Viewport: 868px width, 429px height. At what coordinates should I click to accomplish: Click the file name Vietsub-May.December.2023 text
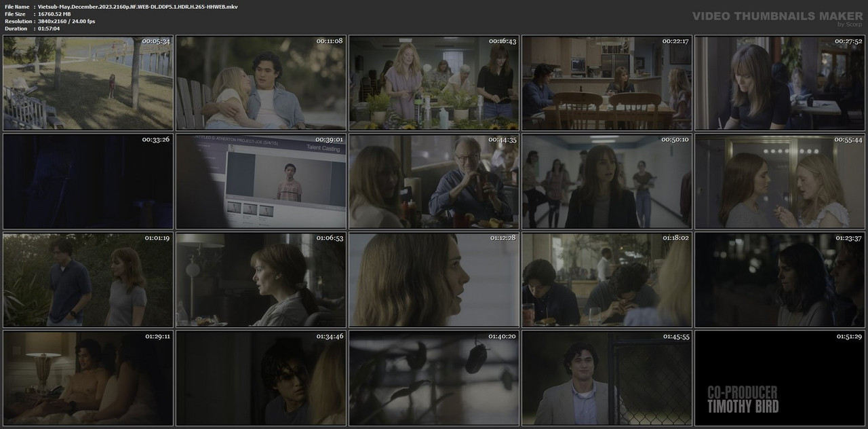point(138,6)
